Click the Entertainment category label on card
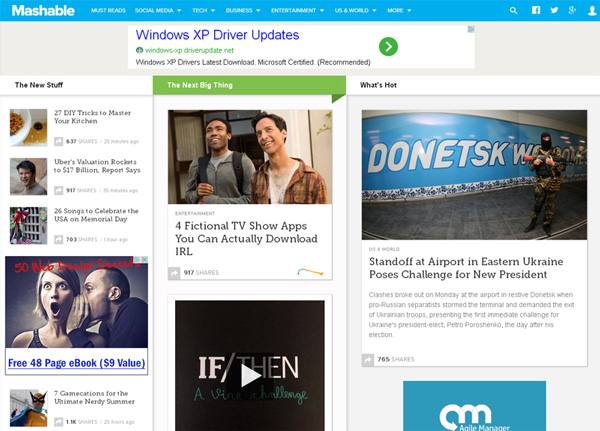This screenshot has height=431, width=600. (x=195, y=214)
